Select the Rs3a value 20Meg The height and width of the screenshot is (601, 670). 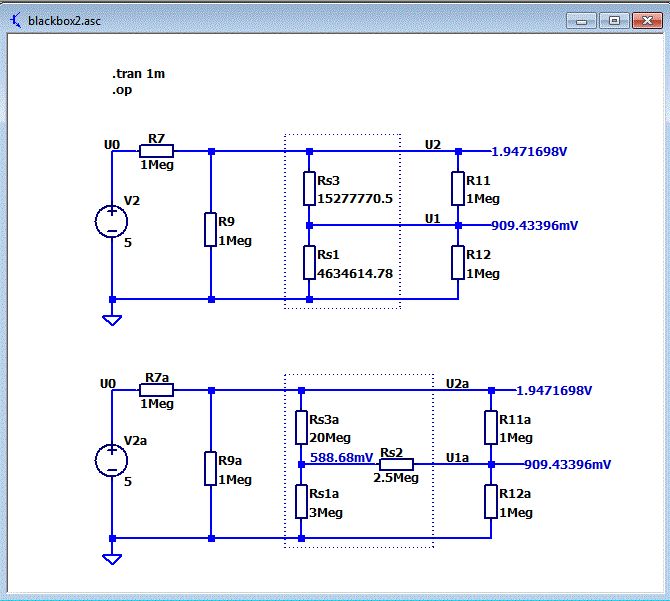point(330,438)
